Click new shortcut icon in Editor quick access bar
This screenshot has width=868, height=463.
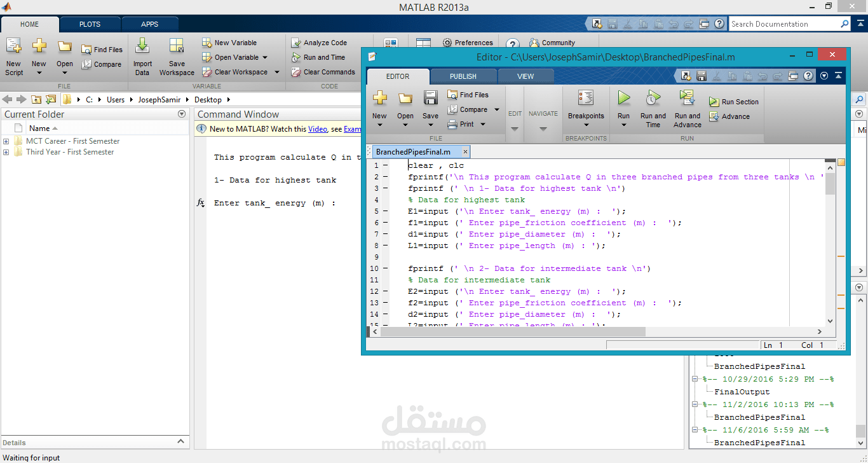click(686, 76)
